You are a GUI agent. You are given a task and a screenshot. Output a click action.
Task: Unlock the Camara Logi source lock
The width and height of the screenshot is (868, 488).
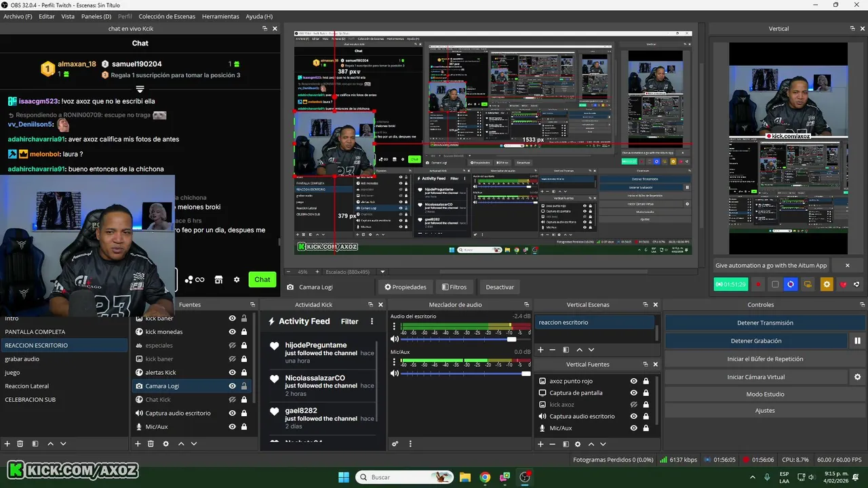tap(244, 386)
